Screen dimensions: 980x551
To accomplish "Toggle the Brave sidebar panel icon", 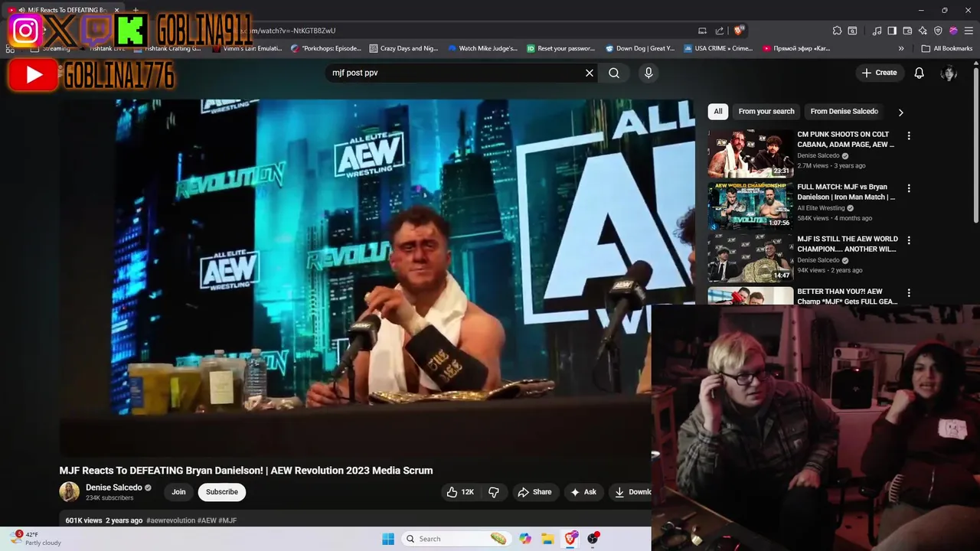I will 892,31.
